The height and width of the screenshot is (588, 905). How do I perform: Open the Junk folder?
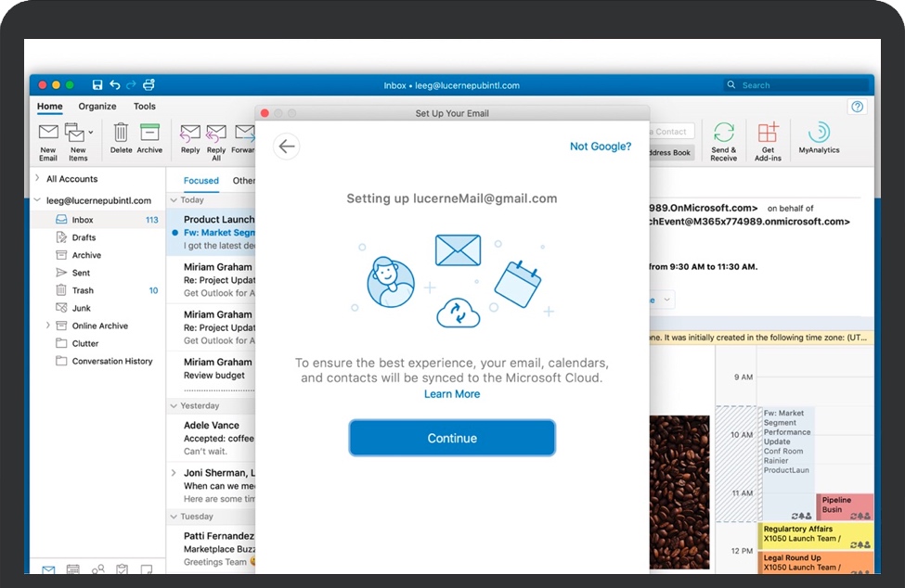point(97,308)
